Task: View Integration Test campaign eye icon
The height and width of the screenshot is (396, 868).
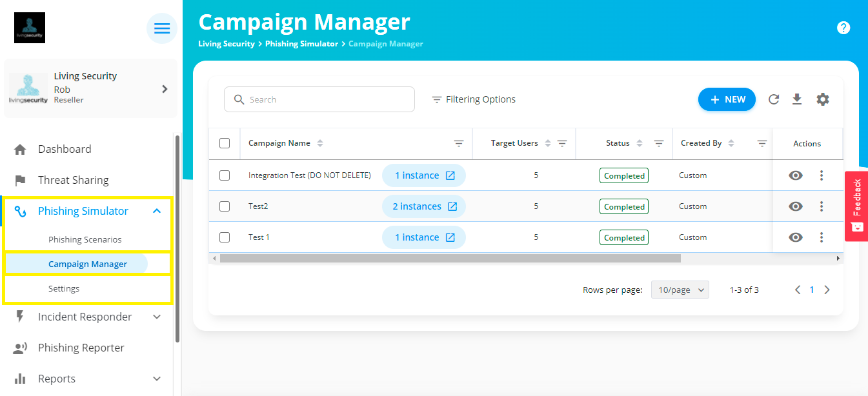Action: (x=796, y=175)
